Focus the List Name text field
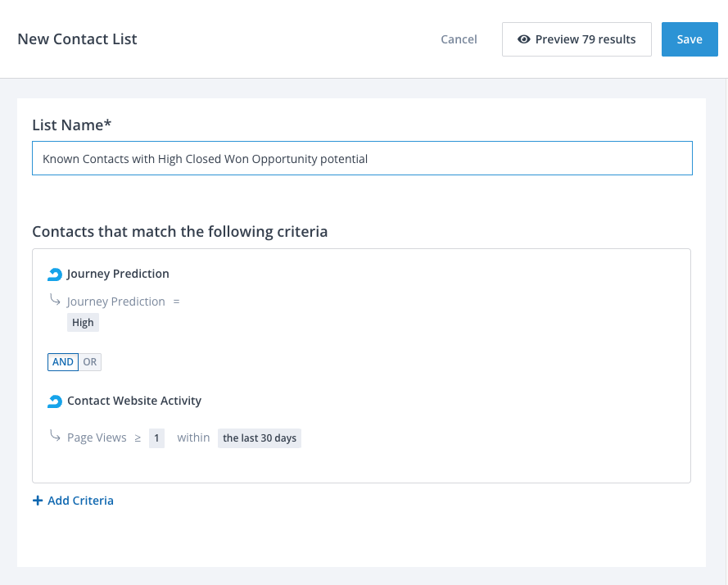Viewport: 728px width, 585px height. 362,159
